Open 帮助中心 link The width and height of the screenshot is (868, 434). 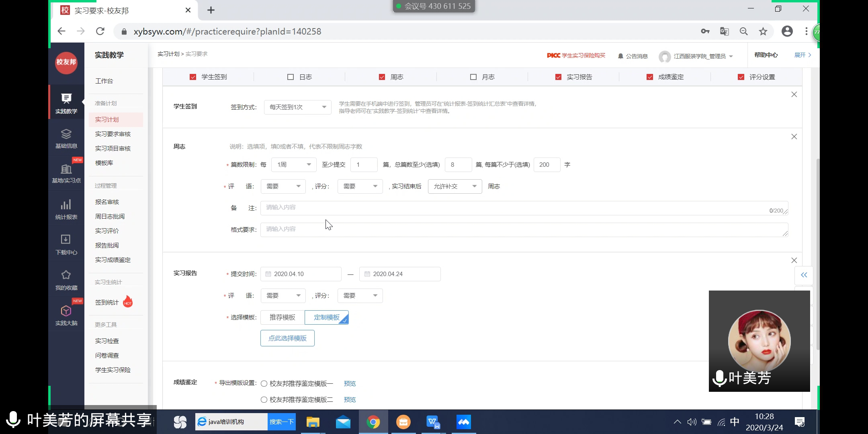point(766,55)
